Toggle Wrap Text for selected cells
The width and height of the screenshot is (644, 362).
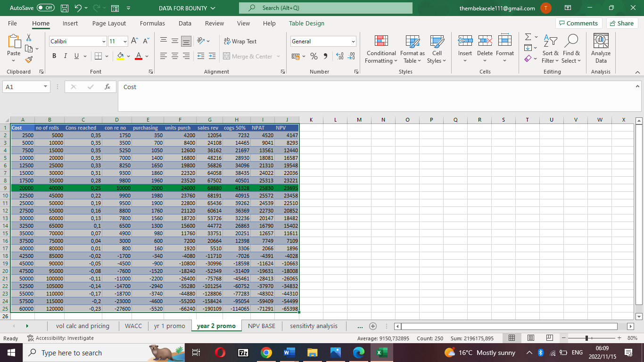point(240,41)
